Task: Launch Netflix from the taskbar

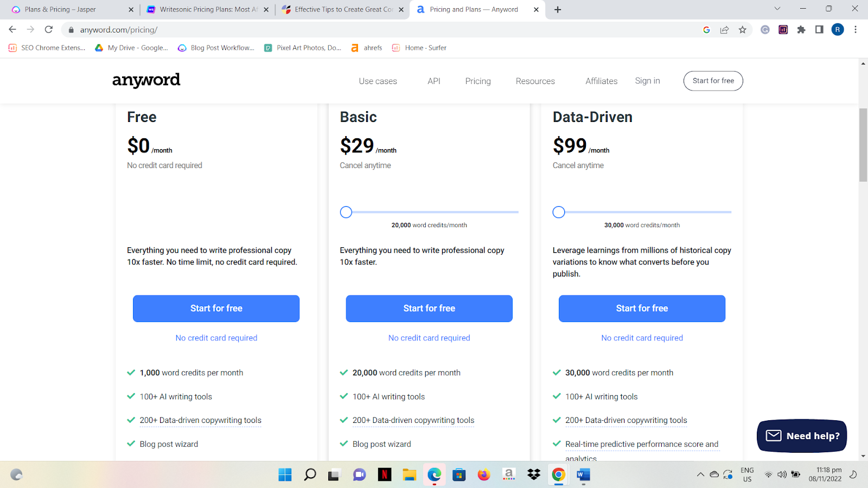Action: (x=385, y=475)
